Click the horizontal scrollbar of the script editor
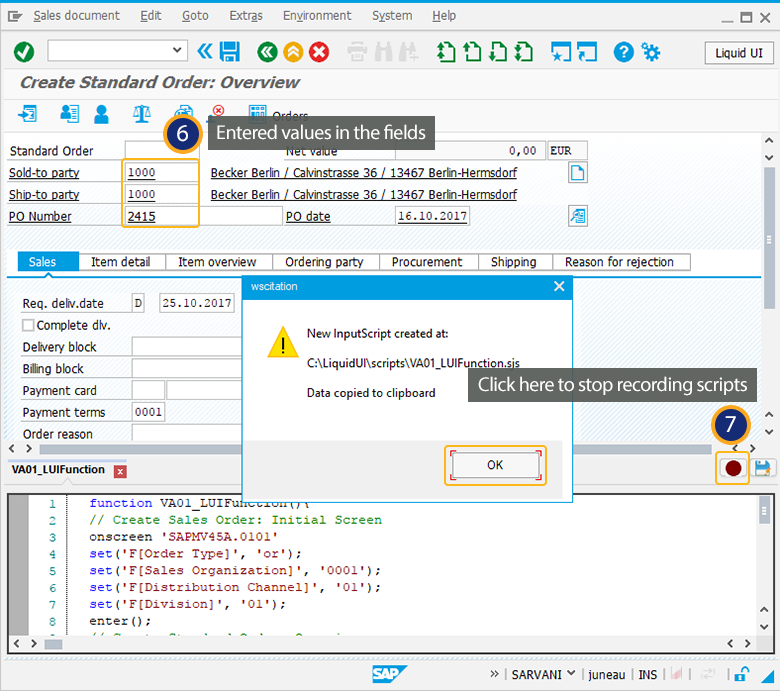Viewport: 780px width, 691px height. tap(53, 644)
